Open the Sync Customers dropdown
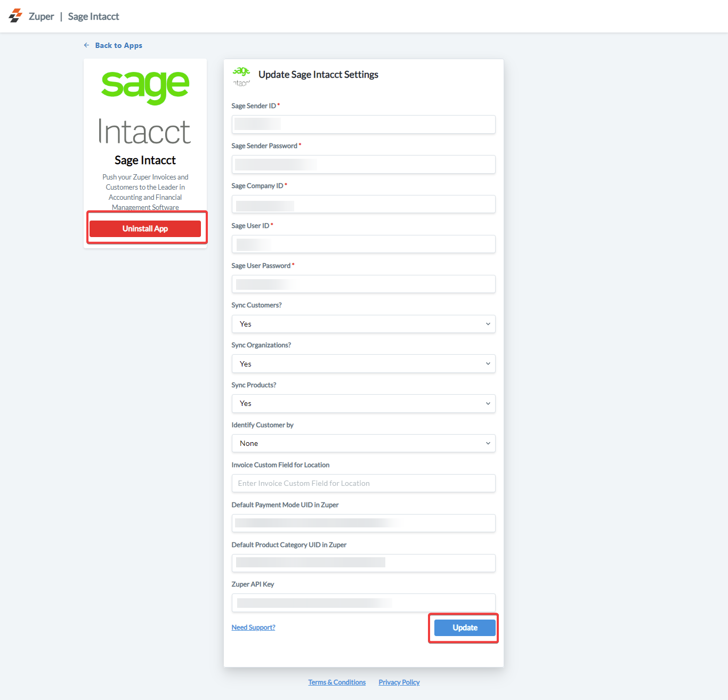The image size is (728, 700). [x=363, y=324]
